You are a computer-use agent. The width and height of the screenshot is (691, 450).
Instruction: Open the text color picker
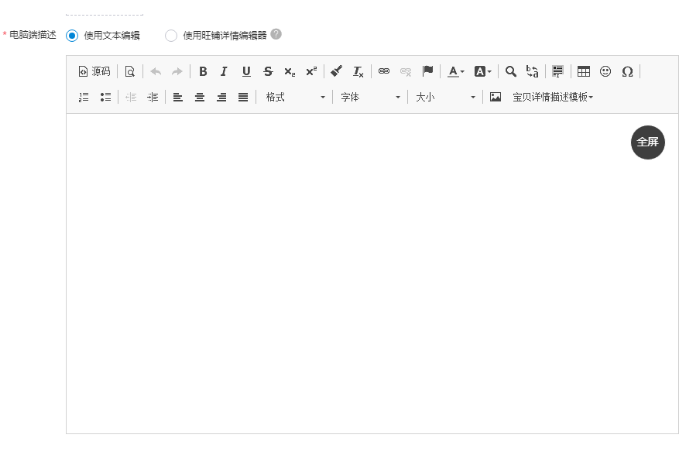[455, 72]
